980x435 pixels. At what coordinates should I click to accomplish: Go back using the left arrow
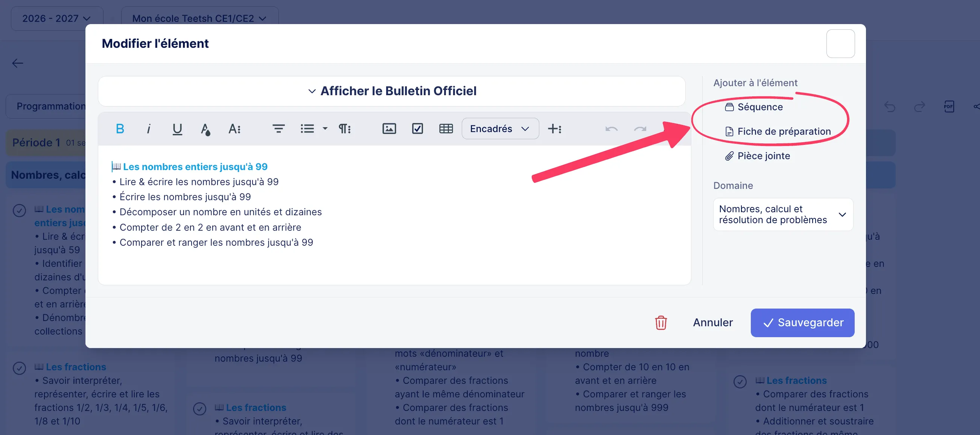pyautogui.click(x=18, y=63)
